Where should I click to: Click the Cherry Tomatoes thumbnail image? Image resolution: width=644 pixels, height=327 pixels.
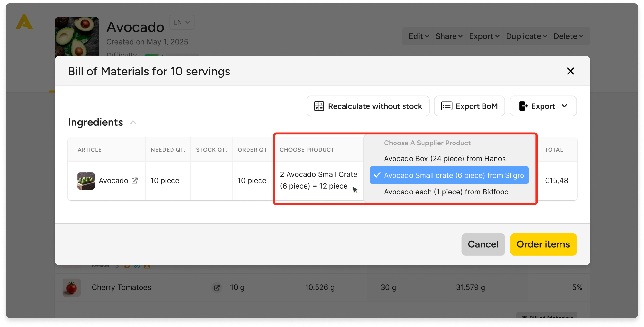[72, 287]
